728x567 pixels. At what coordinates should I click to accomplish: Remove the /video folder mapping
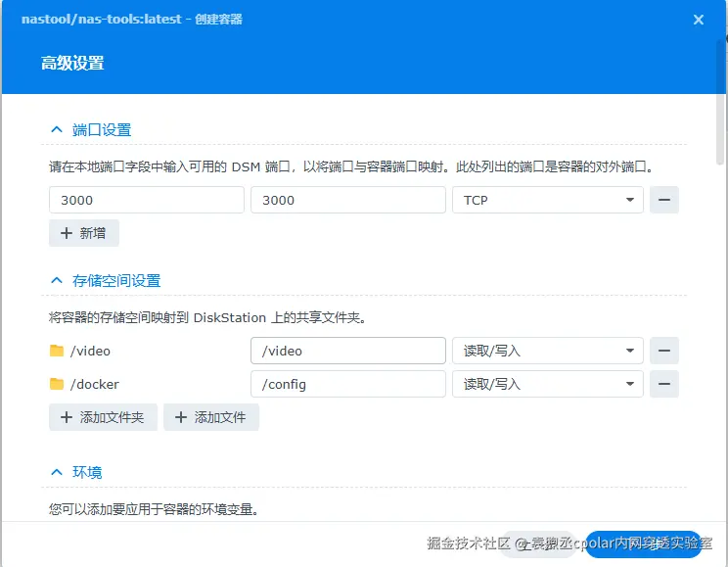(664, 351)
